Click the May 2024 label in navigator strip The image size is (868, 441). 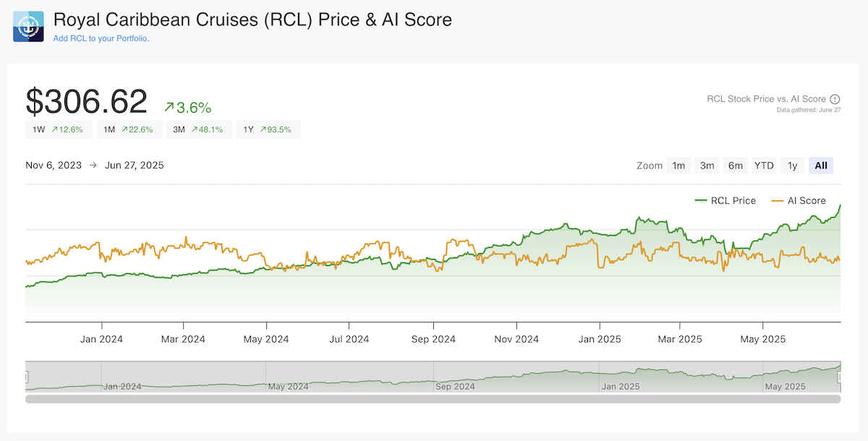tap(288, 387)
